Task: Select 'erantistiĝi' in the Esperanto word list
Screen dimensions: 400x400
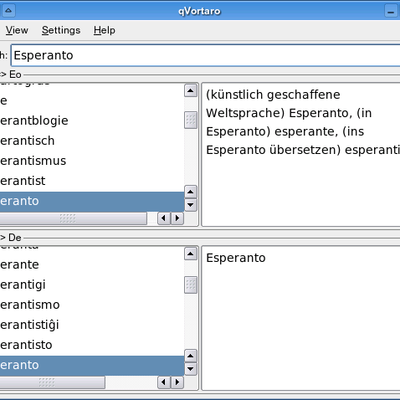Action: point(92,325)
